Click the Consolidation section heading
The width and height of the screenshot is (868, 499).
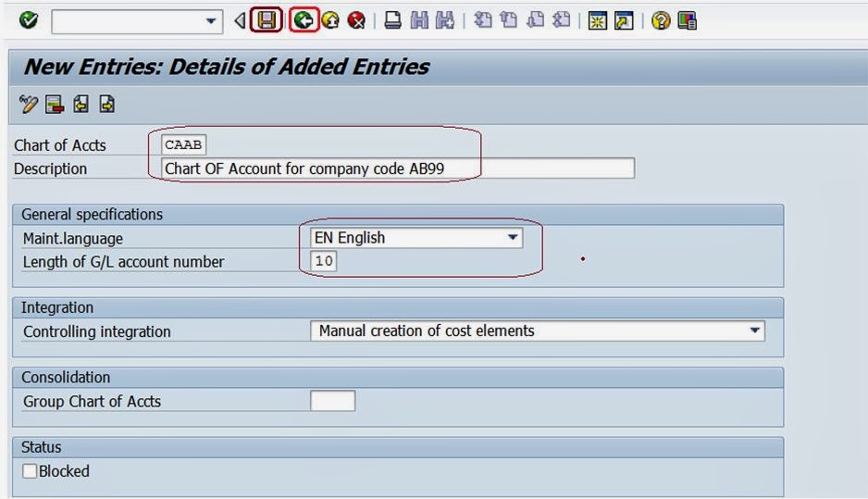tap(66, 377)
